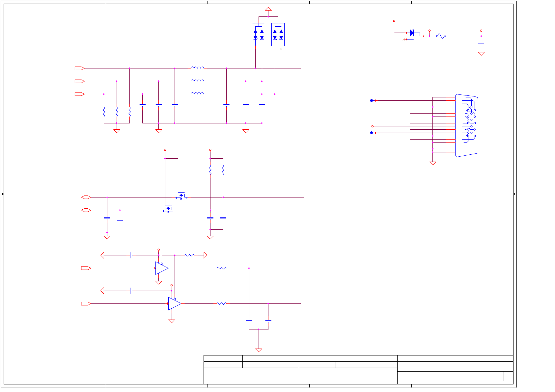Viewport: 555px width, 392px height.
Task: Select the capacitor after the fuse
Action: point(481,44)
